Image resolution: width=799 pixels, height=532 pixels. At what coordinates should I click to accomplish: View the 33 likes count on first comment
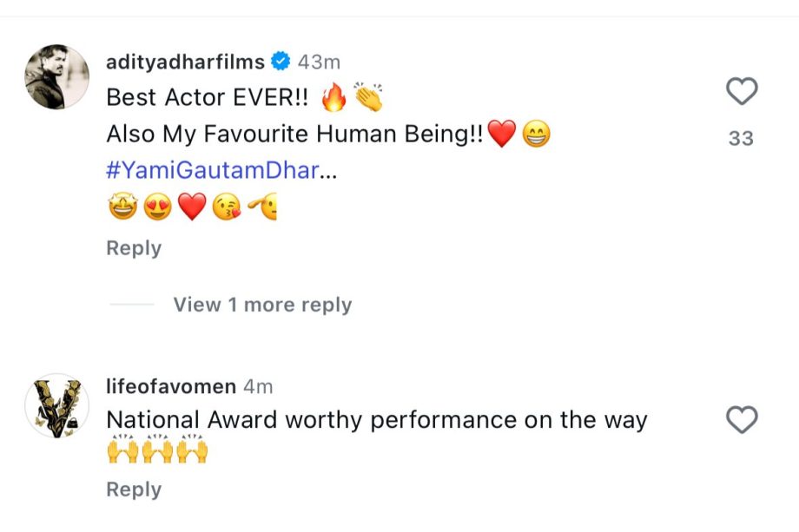(741, 138)
